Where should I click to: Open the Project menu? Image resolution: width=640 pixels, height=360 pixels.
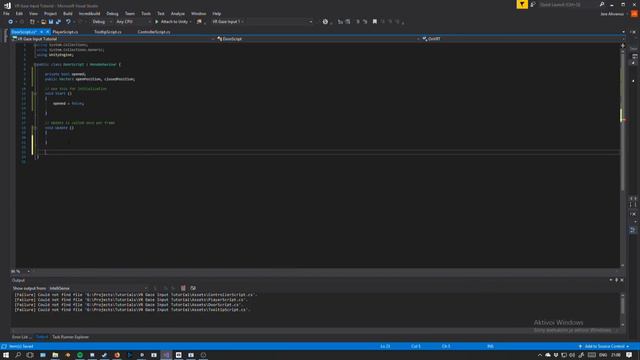pyautogui.click(x=50, y=13)
